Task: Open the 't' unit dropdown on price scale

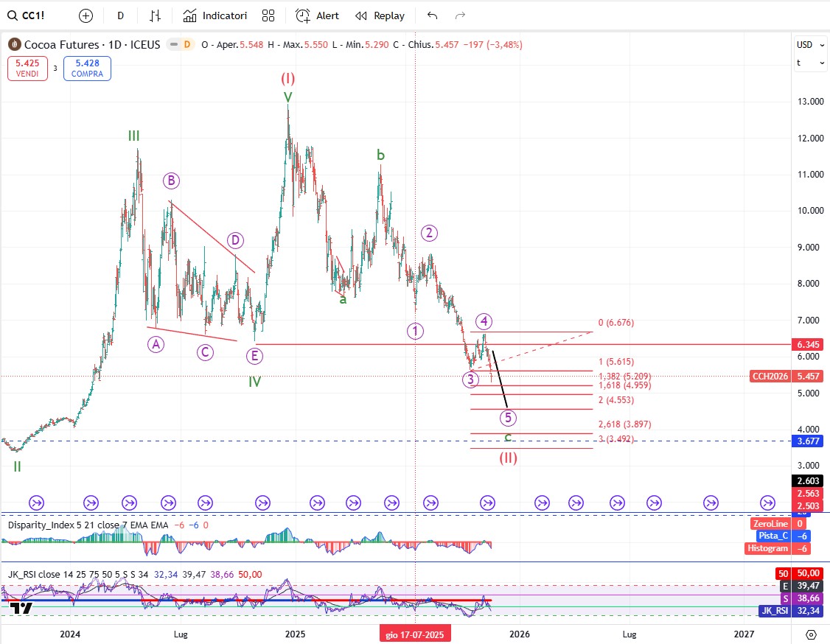Action: [809, 63]
